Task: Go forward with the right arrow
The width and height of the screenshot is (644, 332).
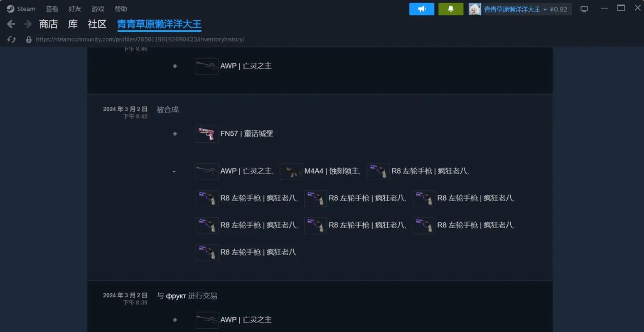Action: pyautogui.click(x=27, y=24)
